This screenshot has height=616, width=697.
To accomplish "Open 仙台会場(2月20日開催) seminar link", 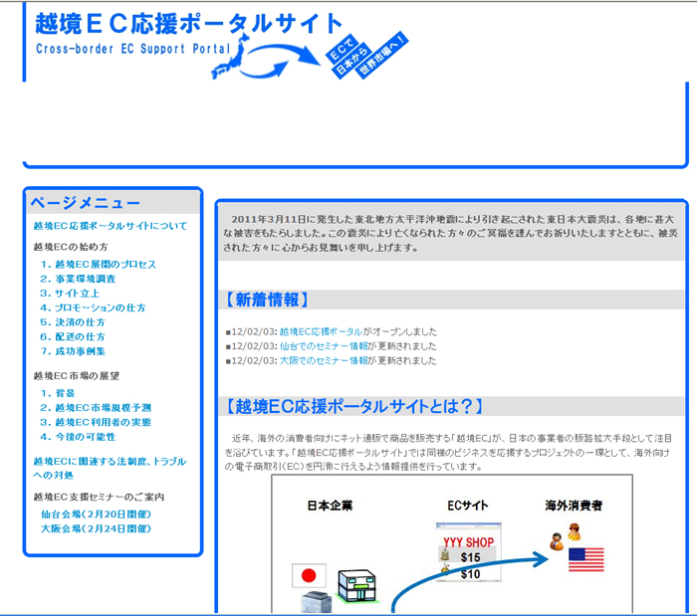I will (96, 514).
